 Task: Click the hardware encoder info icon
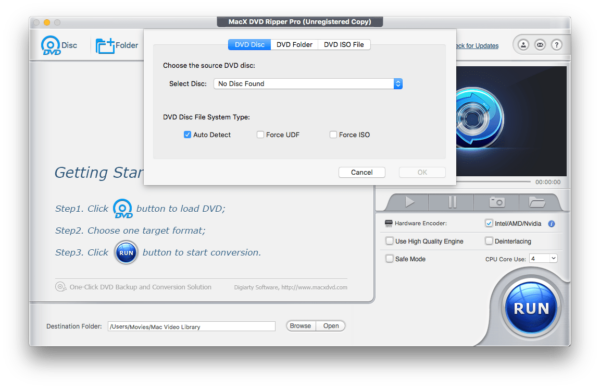(x=551, y=224)
